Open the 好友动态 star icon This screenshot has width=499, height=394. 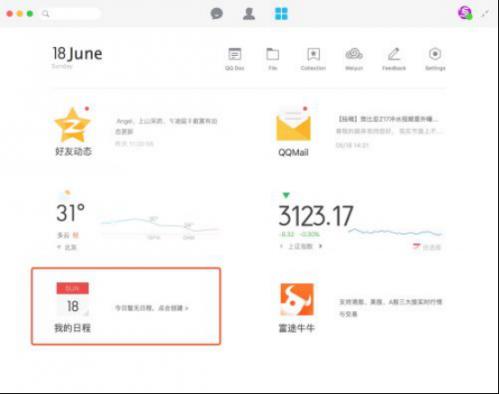click(72, 125)
